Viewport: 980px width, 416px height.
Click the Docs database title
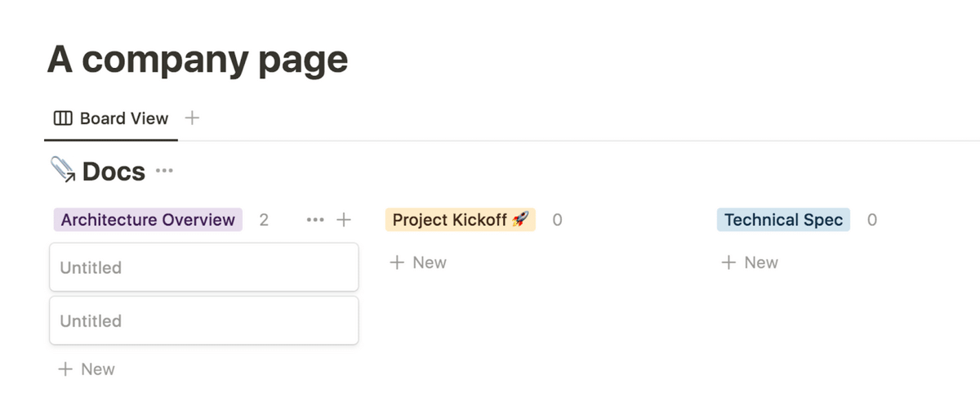[x=114, y=172]
